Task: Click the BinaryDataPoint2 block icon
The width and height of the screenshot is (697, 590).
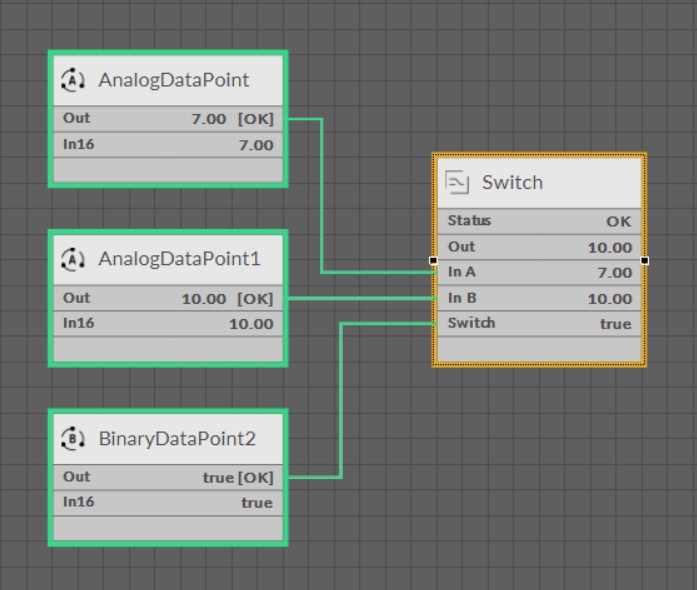Action: pyautogui.click(x=74, y=439)
